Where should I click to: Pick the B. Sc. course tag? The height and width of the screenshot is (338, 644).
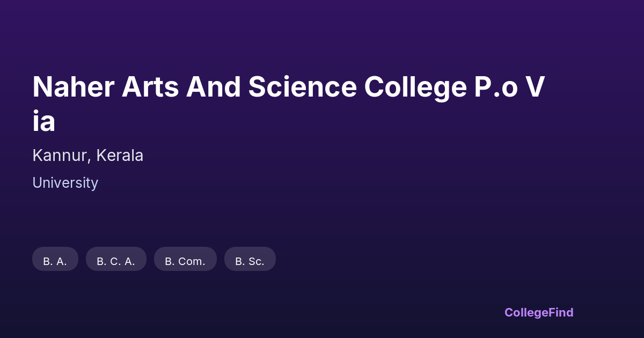click(x=250, y=260)
